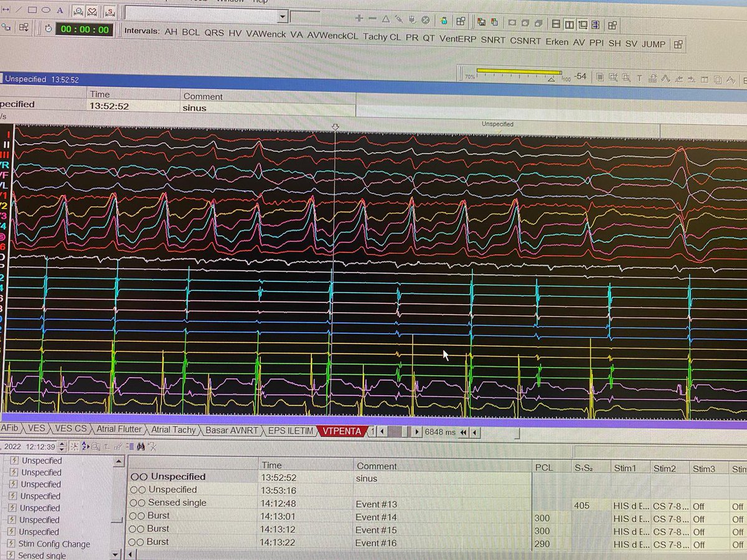Screen dimensions: 747x560
Task: Click the empty field beside the dropdown
Action: coord(305,18)
